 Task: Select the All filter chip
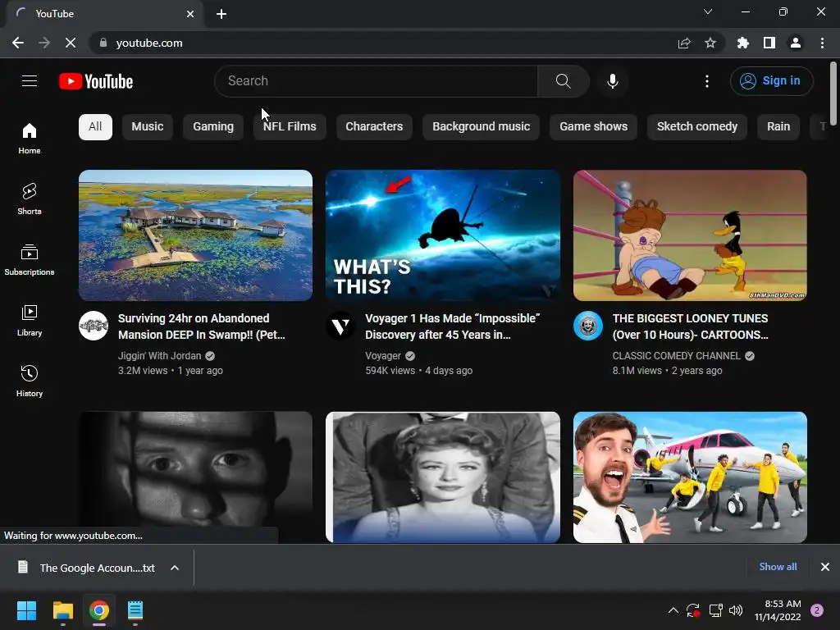click(95, 127)
